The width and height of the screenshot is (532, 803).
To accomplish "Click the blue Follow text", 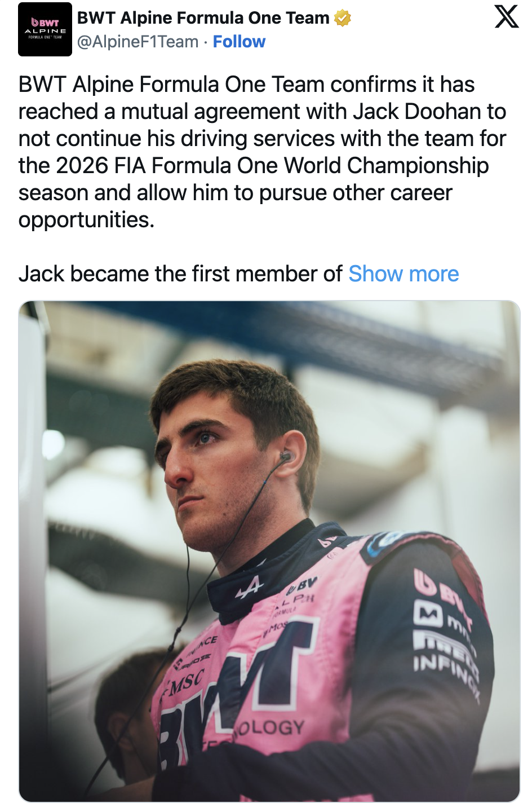I will click(239, 42).
